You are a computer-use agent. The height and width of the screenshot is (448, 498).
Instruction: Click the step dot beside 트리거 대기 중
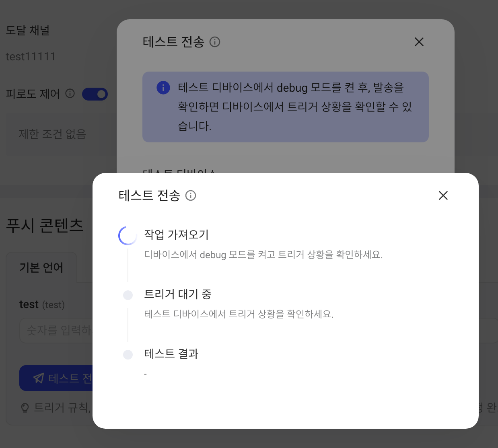coord(128,295)
